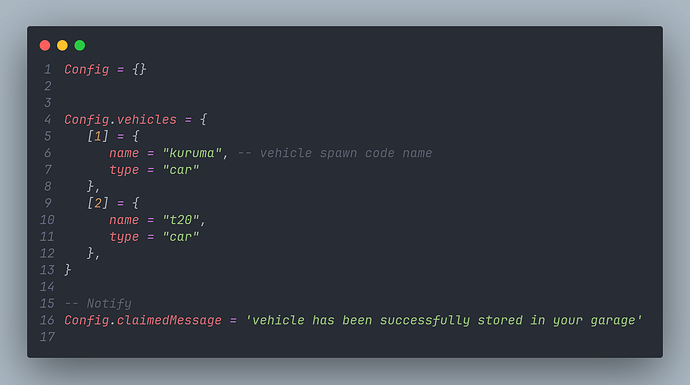Click the type key on line 7
Viewport: 690px width, 385px height.
[124, 170]
